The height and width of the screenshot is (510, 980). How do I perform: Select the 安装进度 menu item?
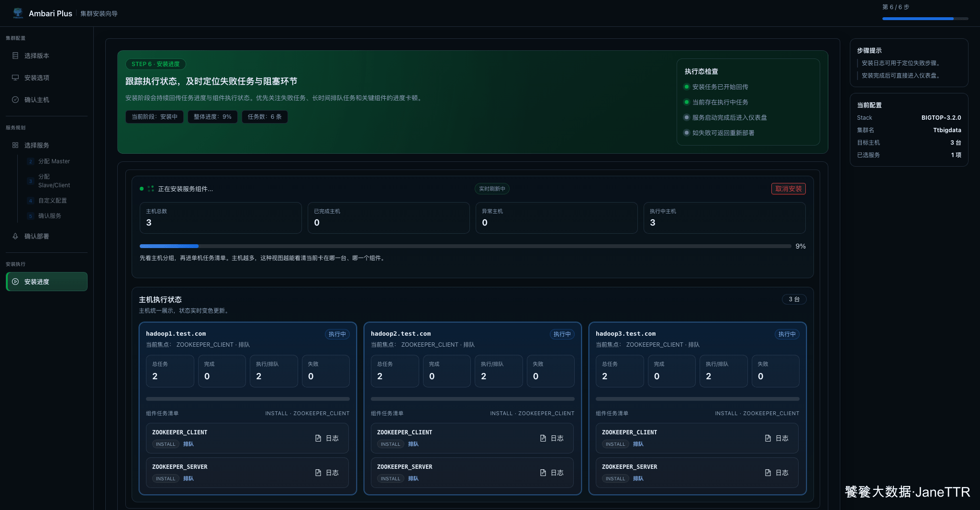46,282
